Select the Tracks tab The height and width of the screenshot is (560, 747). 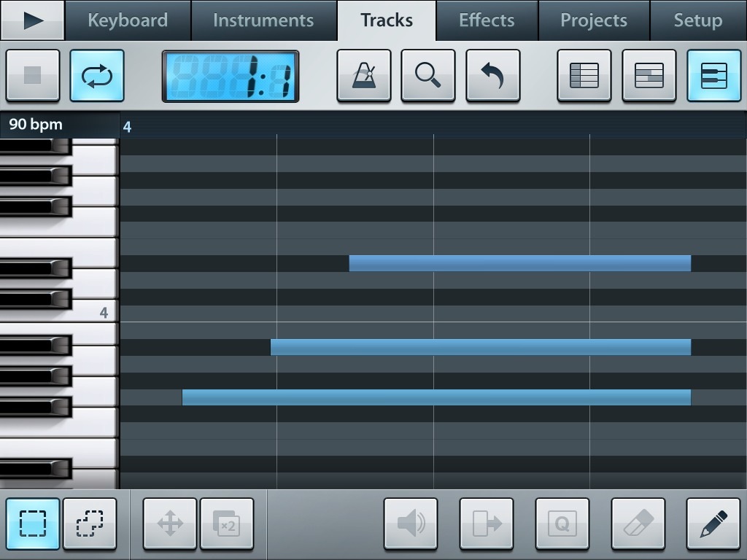click(x=387, y=20)
